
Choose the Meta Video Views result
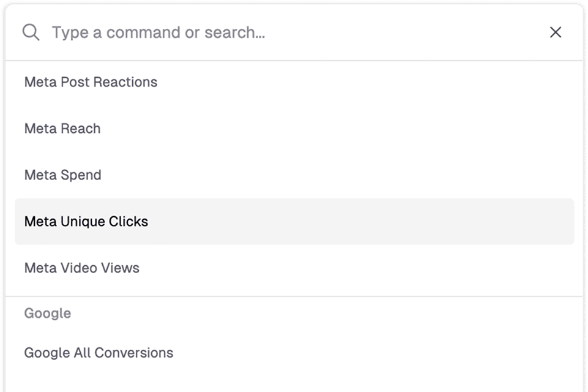[x=82, y=268]
